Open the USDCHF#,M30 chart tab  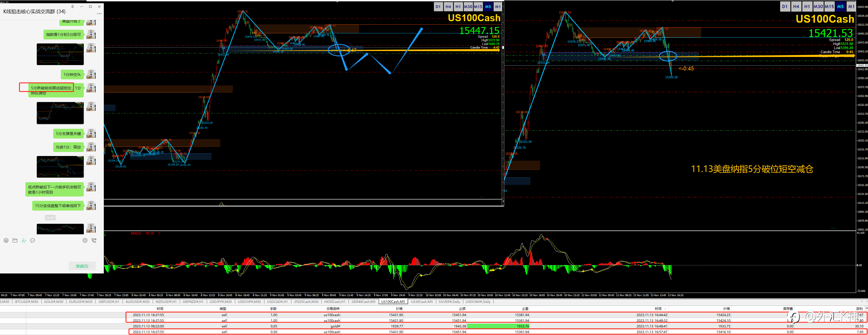[249, 302]
